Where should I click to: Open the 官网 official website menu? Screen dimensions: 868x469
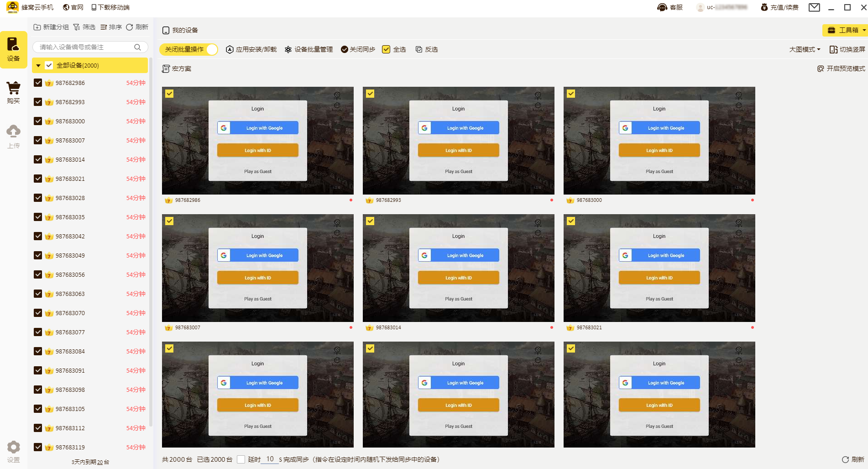point(73,7)
